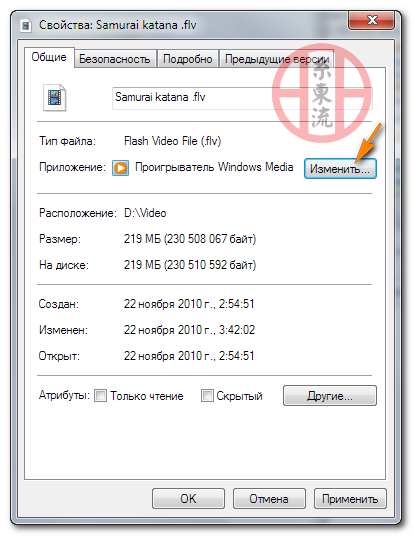The height and width of the screenshot is (536, 413).
Task: Click the Windows Media Player icon
Action: point(120,168)
